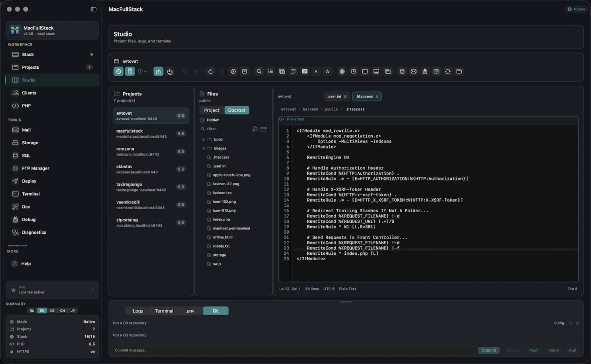The width and height of the screenshot is (591, 364).
Task: Click the larger font A toolbar icon
Action: [328, 72]
